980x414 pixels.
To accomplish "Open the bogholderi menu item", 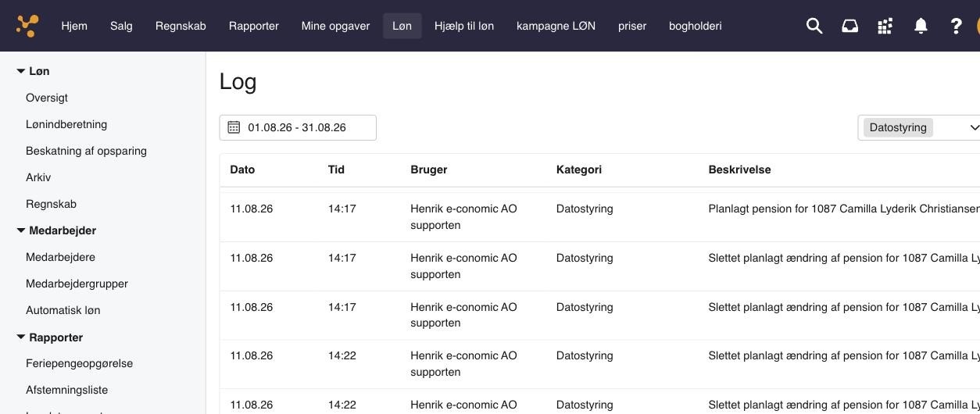I will pyautogui.click(x=696, y=26).
